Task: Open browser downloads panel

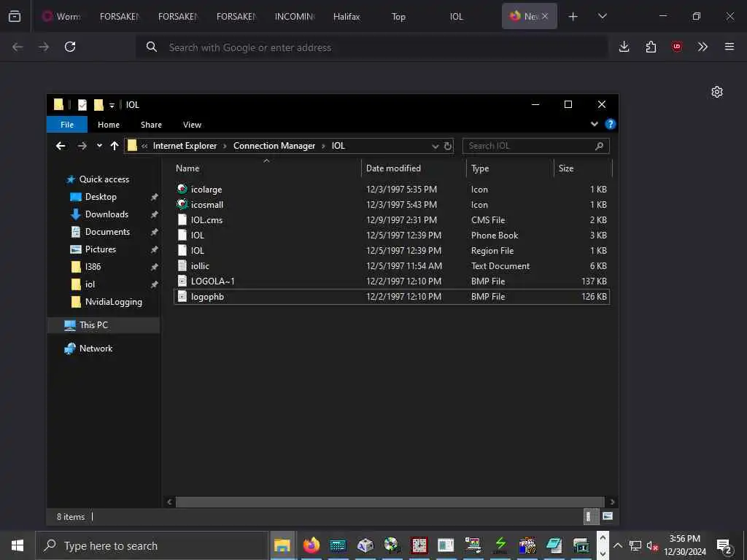Action: 624,47
